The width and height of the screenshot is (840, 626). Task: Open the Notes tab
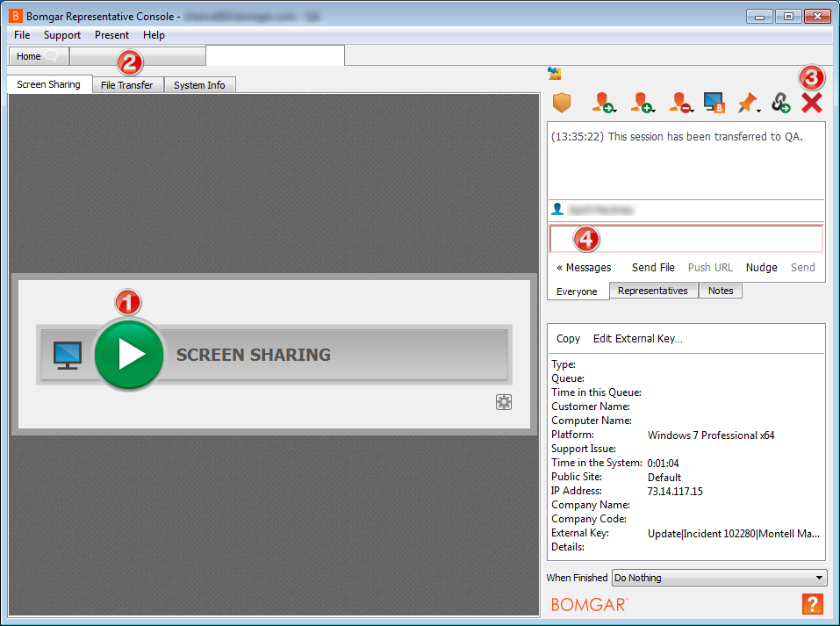(x=721, y=291)
